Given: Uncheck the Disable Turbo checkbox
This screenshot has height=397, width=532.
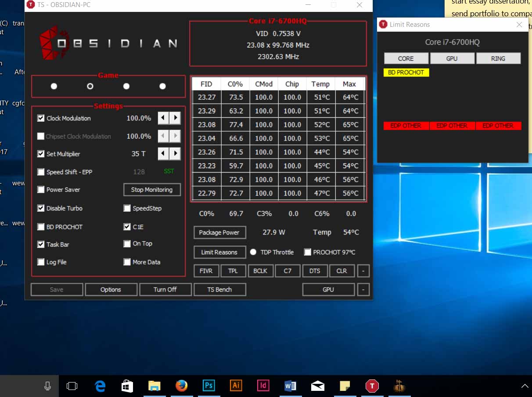Looking at the screenshot, I should point(41,208).
